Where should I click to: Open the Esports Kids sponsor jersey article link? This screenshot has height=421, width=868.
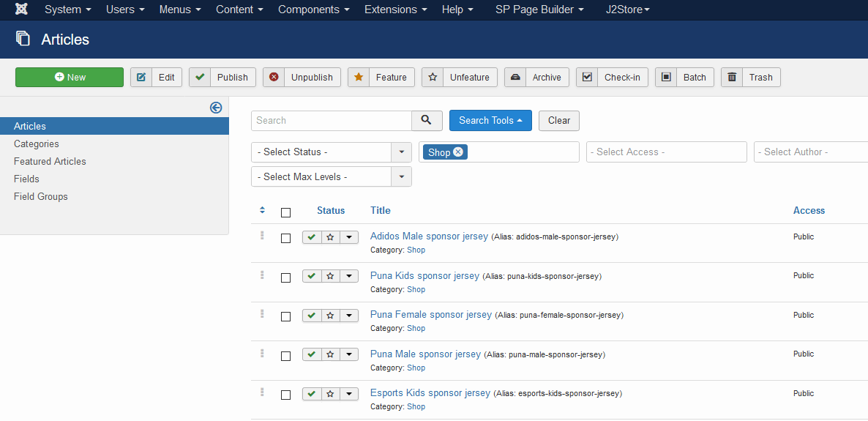point(430,393)
